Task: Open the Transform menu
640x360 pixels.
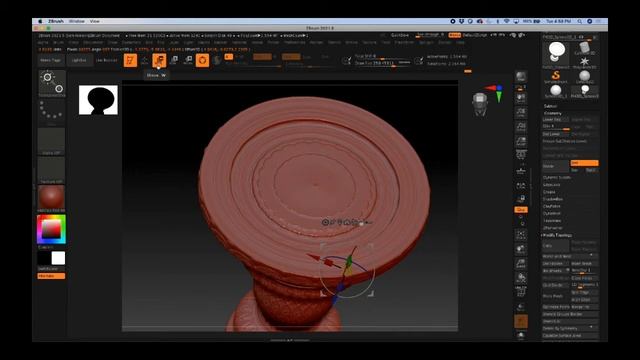Action: (404, 42)
